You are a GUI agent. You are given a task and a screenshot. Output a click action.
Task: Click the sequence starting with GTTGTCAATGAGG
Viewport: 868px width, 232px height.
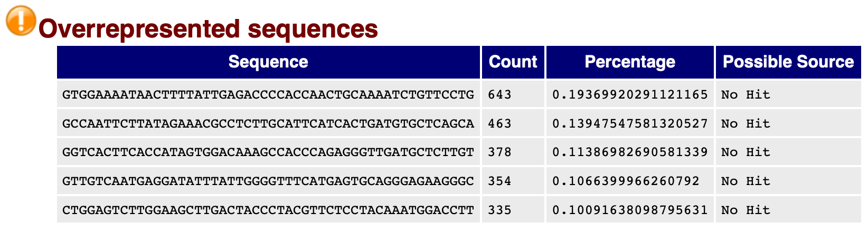(268, 181)
